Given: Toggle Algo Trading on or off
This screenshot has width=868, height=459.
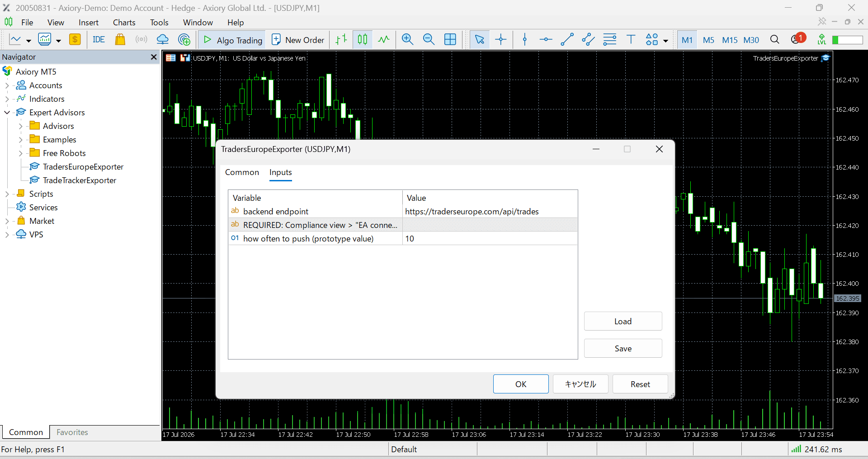Looking at the screenshot, I should (233, 40).
